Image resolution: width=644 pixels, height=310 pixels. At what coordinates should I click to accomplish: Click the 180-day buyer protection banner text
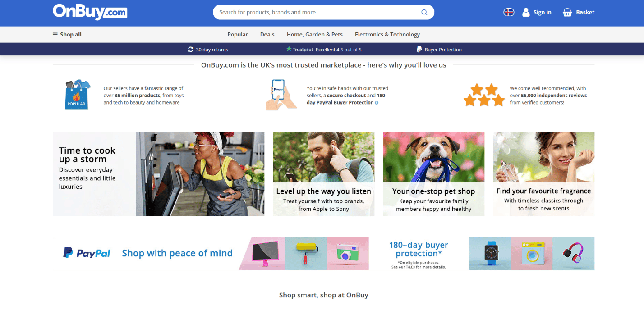pyautogui.click(x=419, y=249)
